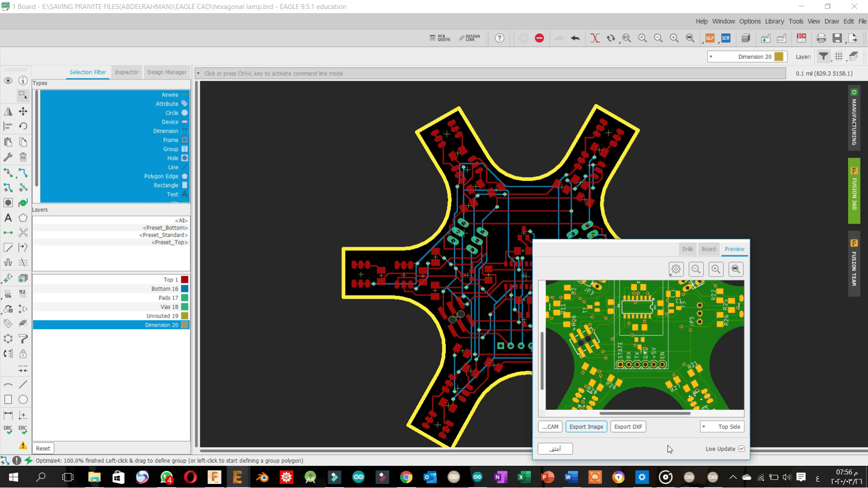
Task: Toggle Airwire type in selection filter
Action: click(114, 95)
